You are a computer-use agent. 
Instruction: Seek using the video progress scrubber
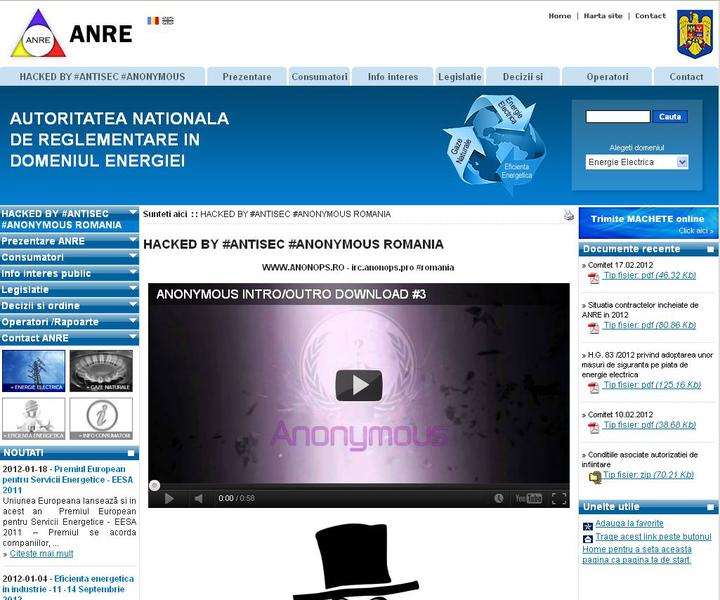(x=155, y=486)
